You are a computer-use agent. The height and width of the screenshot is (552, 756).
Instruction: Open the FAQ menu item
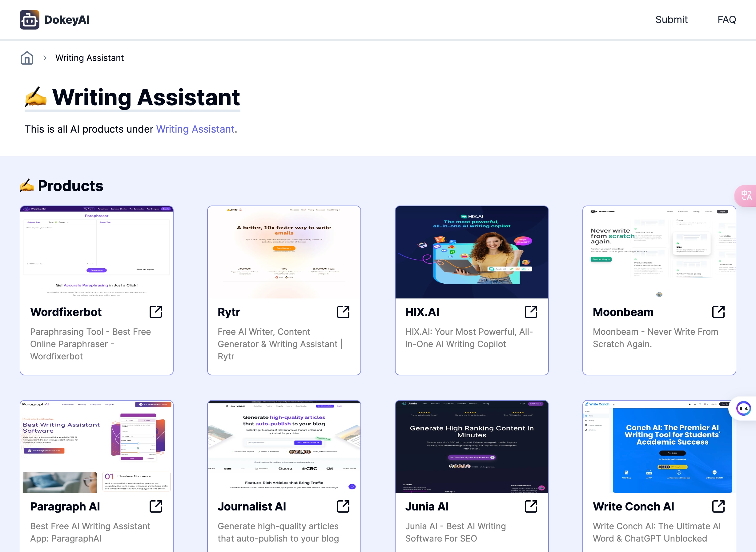point(726,20)
